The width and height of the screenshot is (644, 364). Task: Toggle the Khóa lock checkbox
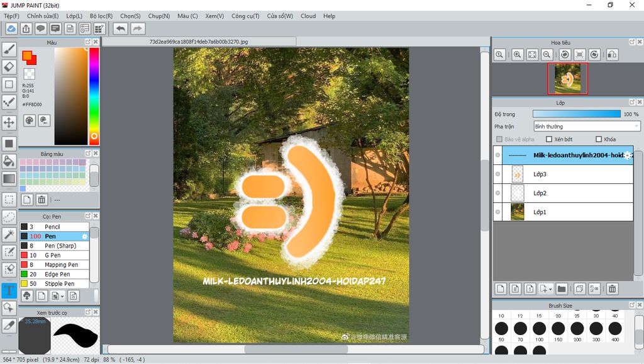click(599, 139)
